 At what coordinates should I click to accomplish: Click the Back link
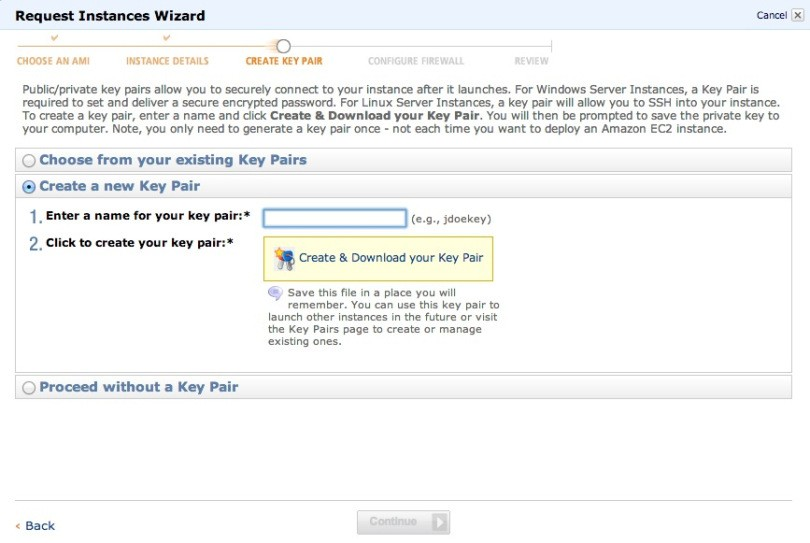click(x=40, y=526)
